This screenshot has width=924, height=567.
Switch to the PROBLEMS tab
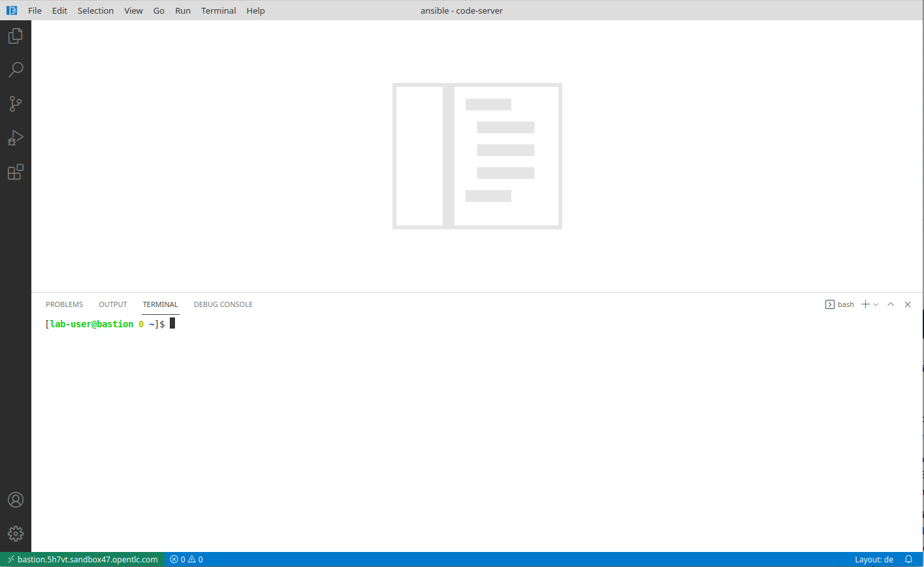(64, 304)
